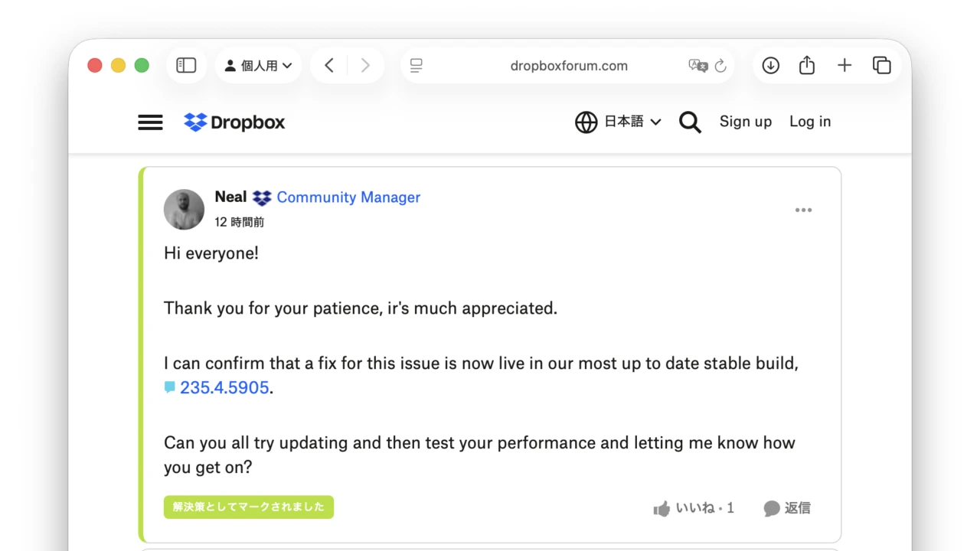Click the Dropbox logo
Viewport: 980px width, 551px height.
(x=234, y=122)
